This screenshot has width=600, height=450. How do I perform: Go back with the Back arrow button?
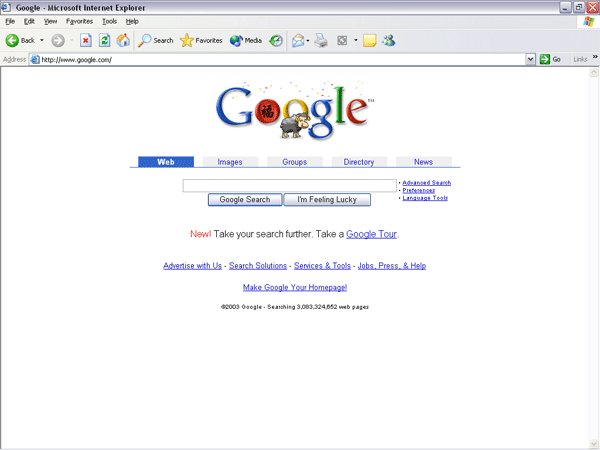coord(20,40)
